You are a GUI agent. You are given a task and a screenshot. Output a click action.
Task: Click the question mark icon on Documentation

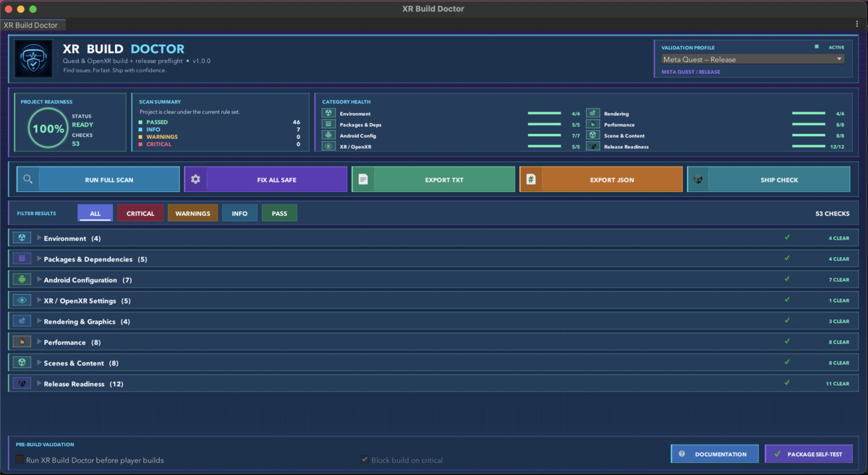(681, 454)
